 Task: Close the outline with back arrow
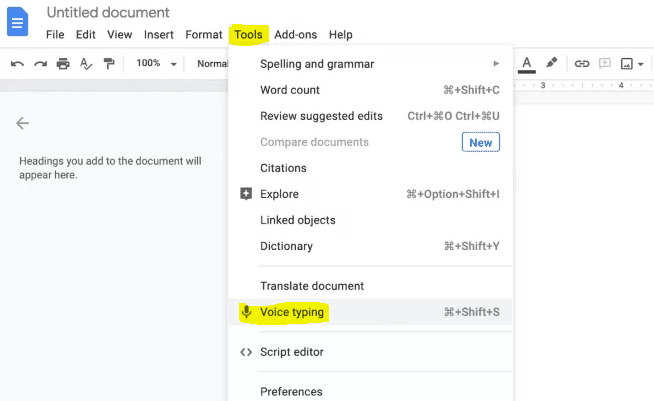[x=23, y=123]
